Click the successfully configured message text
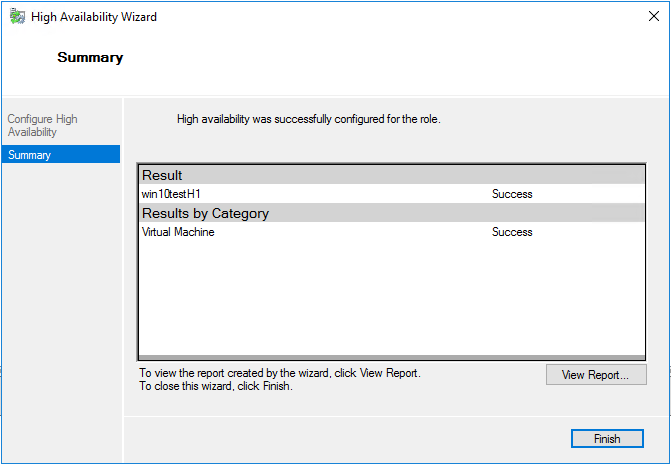671x465 pixels. (309, 119)
